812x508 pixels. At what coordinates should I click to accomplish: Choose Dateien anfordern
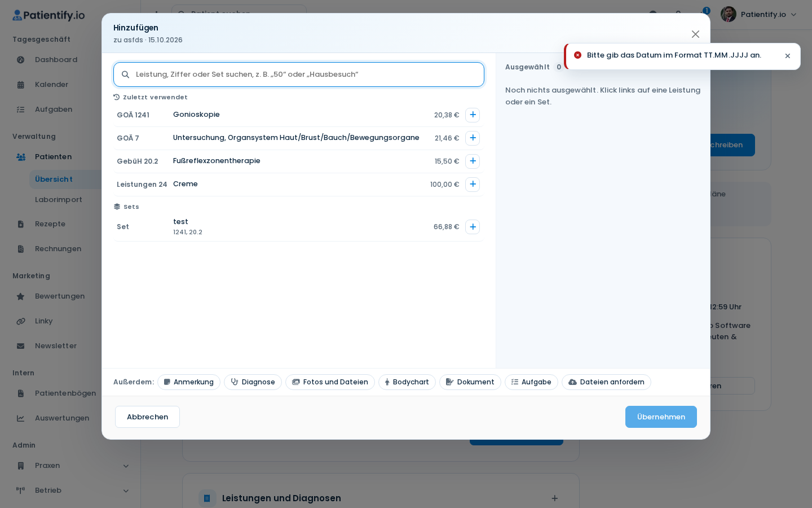606,382
